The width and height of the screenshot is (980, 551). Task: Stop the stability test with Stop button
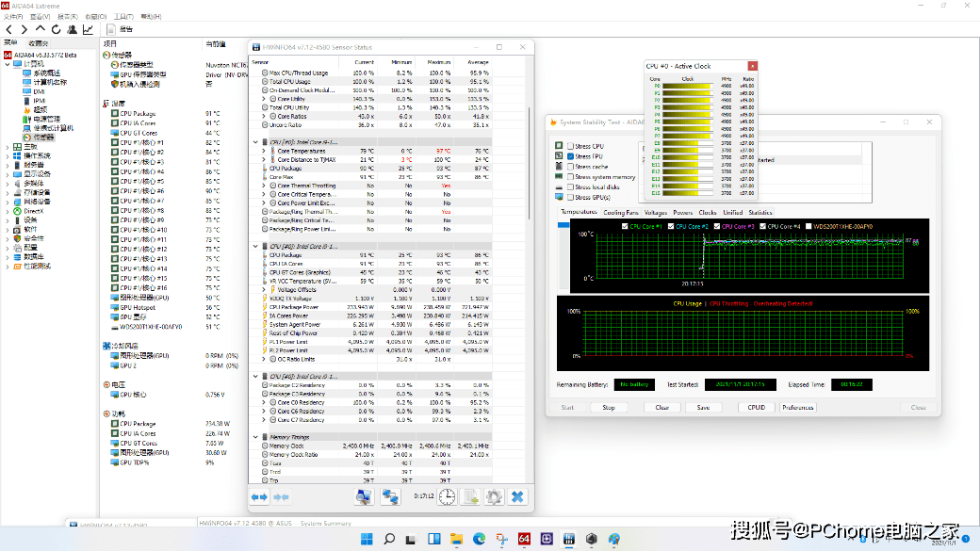point(609,407)
